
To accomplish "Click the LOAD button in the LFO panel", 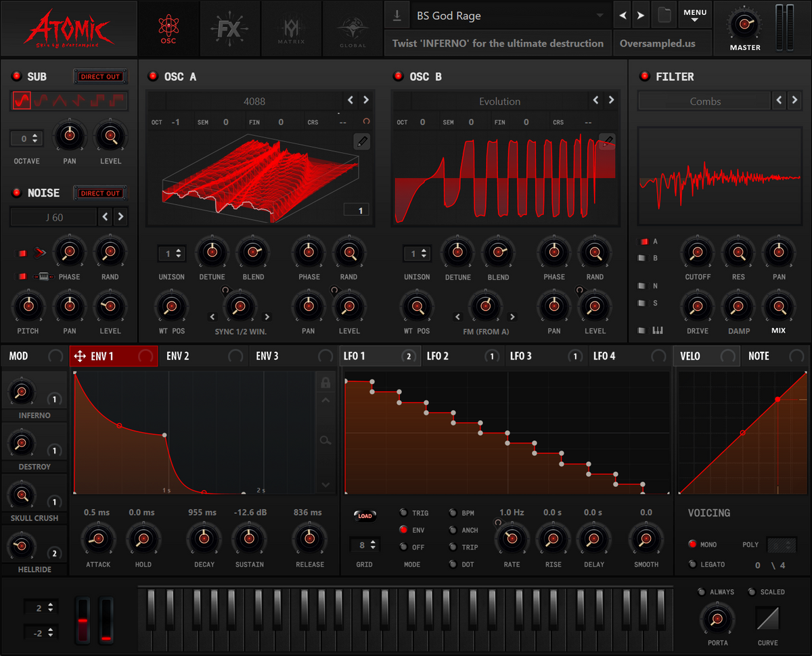I will click(x=365, y=515).
